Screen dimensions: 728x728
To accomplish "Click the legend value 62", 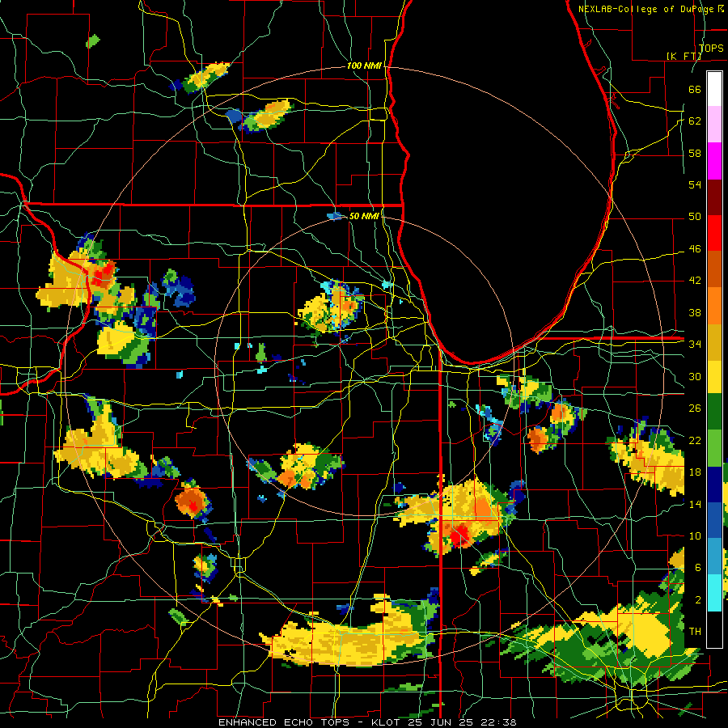I will click(x=695, y=121).
